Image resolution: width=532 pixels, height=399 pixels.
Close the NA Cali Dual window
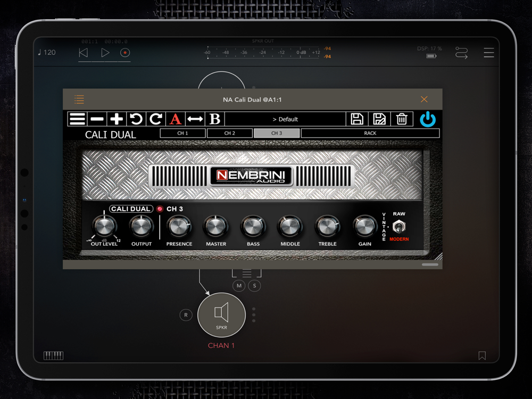(424, 99)
